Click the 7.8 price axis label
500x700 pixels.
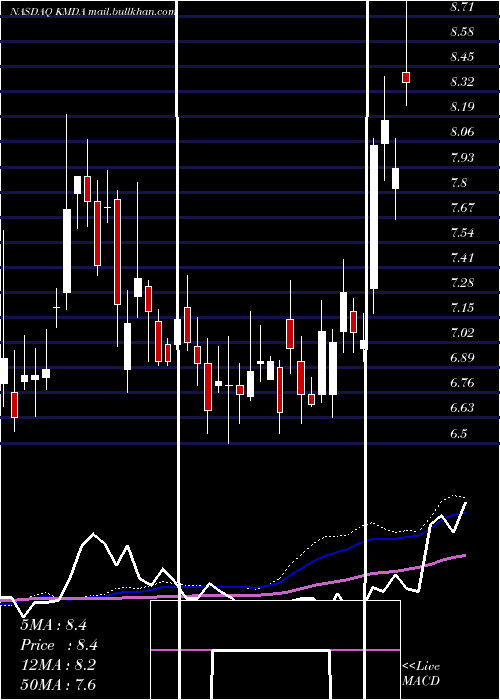[459, 182]
